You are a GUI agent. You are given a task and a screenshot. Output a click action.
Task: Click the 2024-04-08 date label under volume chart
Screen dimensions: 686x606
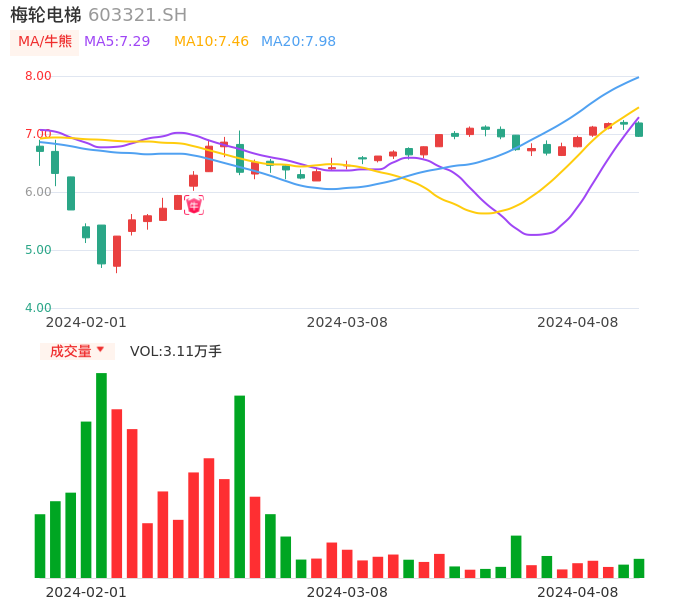click(x=578, y=592)
